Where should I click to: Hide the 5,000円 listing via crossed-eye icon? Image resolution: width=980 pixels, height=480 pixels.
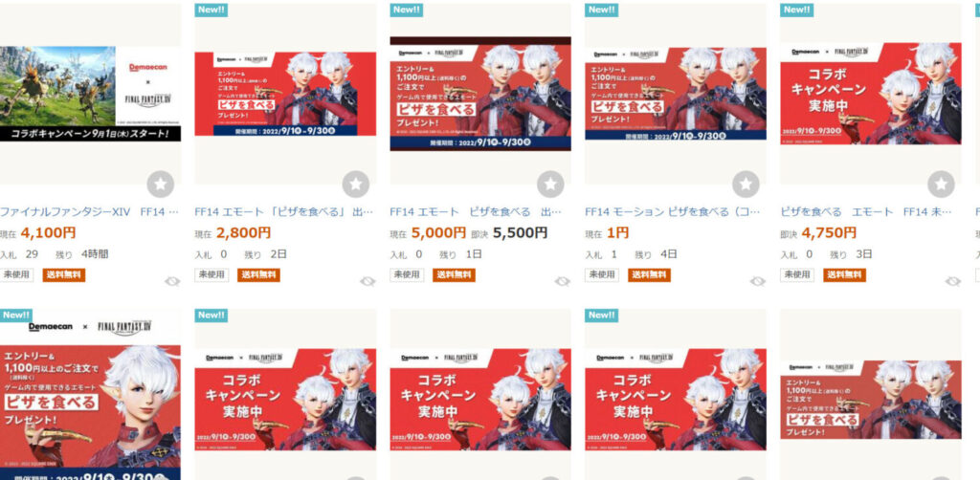pos(563,281)
